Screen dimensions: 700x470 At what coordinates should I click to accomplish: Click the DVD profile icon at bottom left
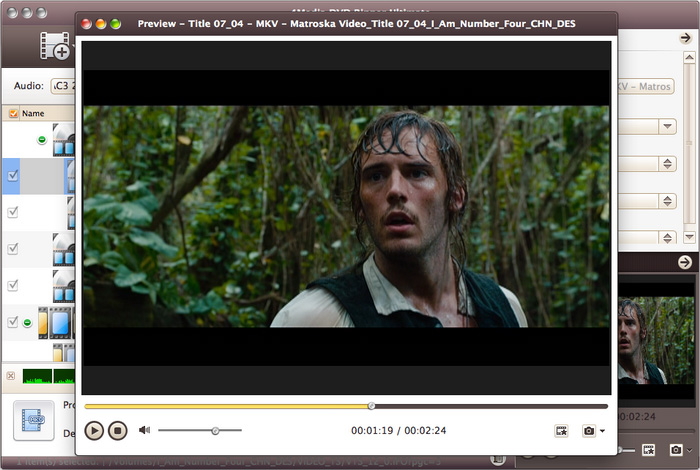[33, 422]
